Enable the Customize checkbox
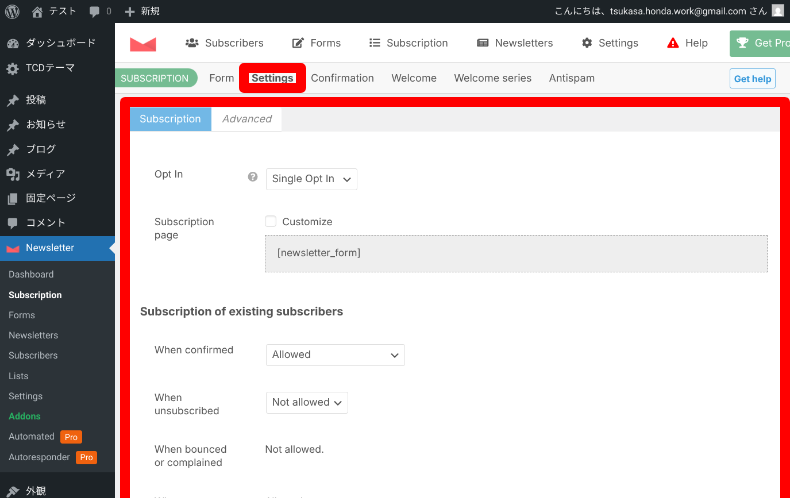This screenshot has height=498, width=790. point(271,221)
